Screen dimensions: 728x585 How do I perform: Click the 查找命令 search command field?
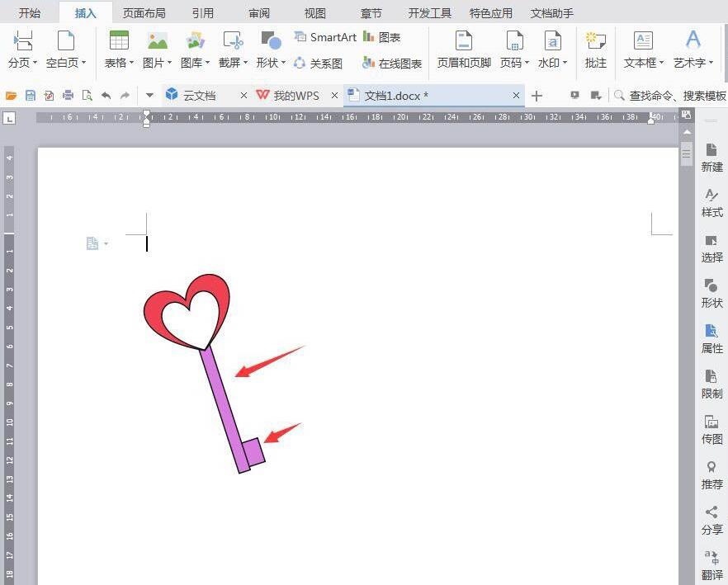[670, 96]
